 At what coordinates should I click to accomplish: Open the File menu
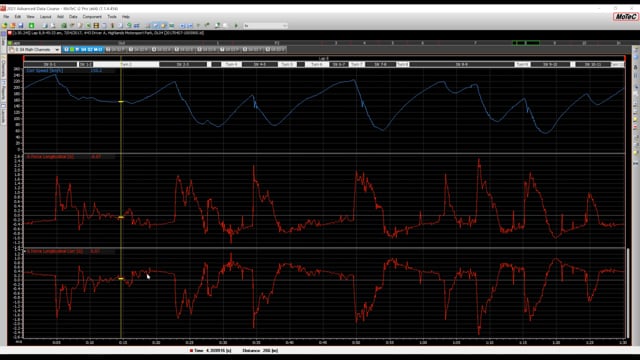click(6, 17)
